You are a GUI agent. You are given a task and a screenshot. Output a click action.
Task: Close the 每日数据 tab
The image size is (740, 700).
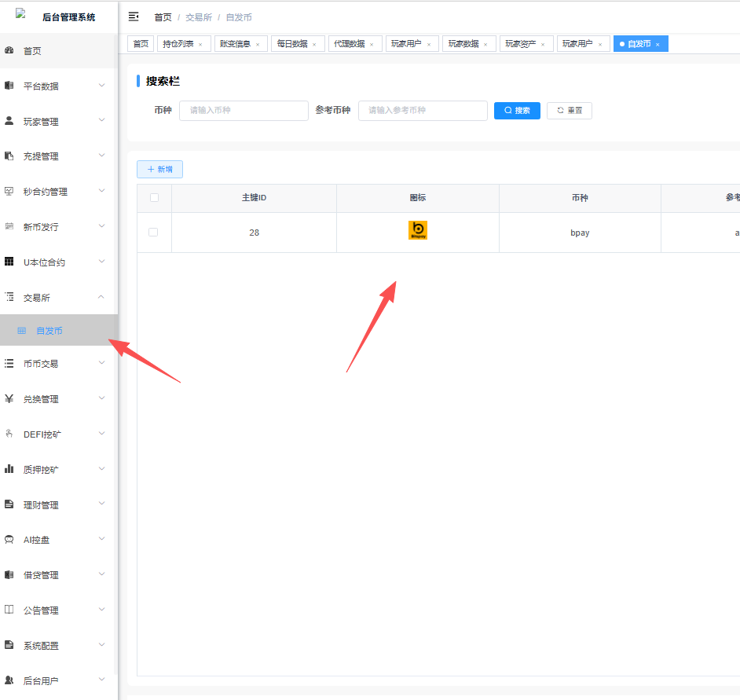pyautogui.click(x=314, y=45)
